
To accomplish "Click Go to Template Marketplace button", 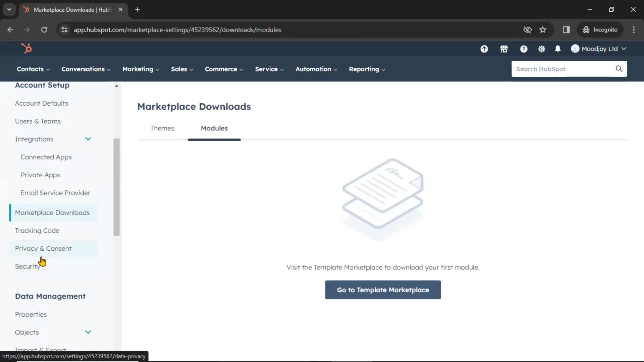I will pos(383,290).
